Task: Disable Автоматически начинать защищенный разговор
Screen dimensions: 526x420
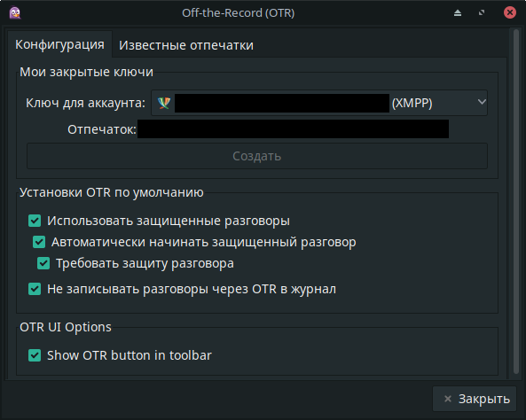Action: pos(39,242)
